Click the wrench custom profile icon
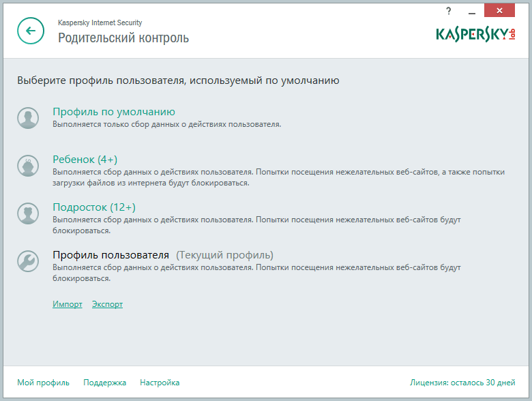532x401 pixels. point(28,261)
